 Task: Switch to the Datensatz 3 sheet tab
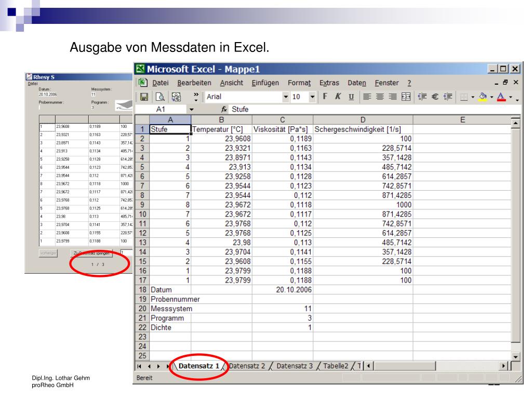point(294,366)
